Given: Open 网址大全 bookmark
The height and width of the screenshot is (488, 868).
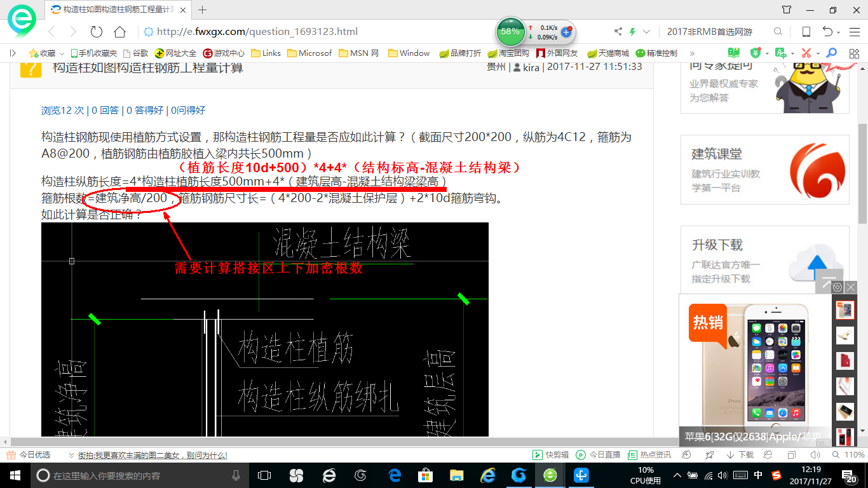Looking at the screenshot, I should click(175, 53).
